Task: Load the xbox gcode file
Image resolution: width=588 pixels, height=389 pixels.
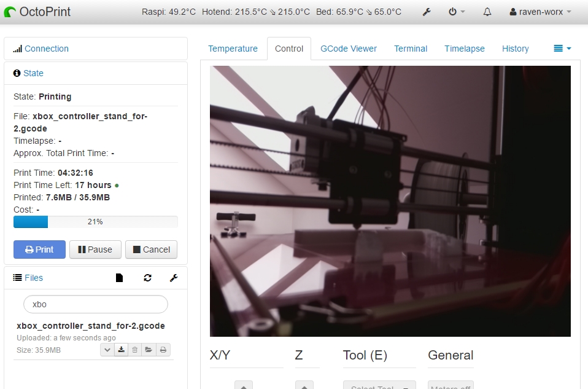Action: [149, 350]
